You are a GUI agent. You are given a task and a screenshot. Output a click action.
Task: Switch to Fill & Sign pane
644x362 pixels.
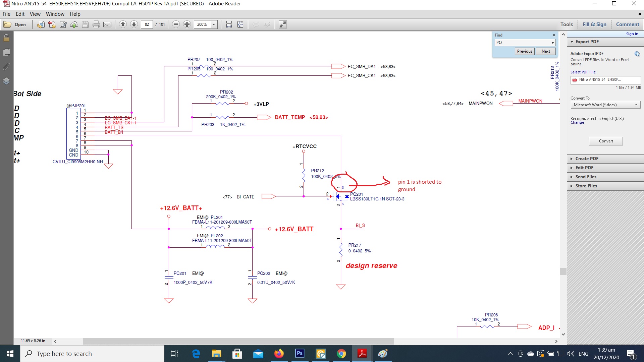tap(594, 24)
